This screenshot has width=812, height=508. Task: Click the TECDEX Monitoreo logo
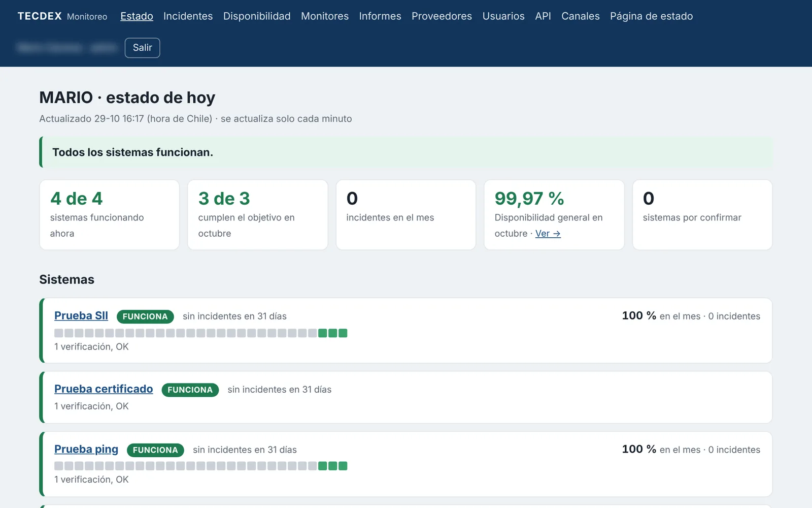(x=62, y=16)
